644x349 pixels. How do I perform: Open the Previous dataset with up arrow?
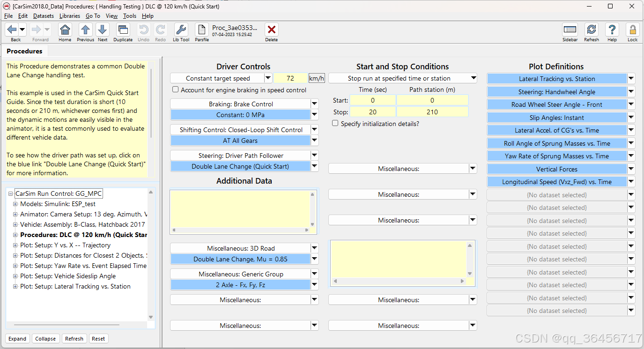coord(85,30)
